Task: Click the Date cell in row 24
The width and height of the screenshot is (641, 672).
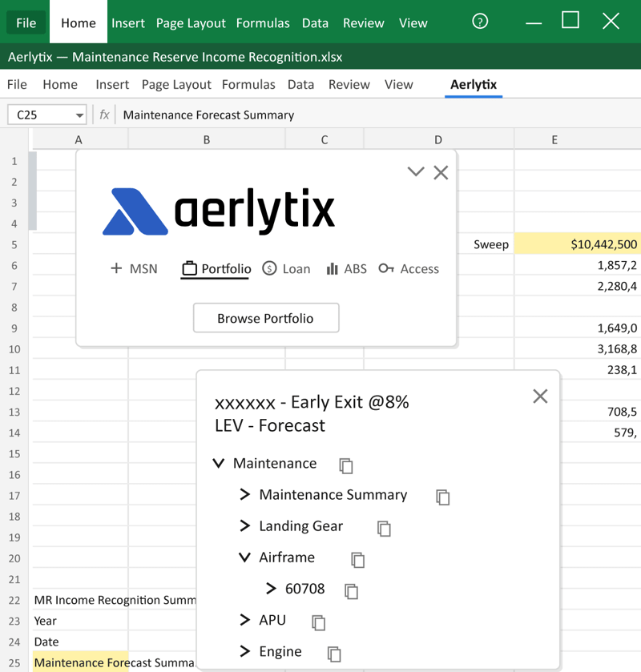Action: (80, 642)
